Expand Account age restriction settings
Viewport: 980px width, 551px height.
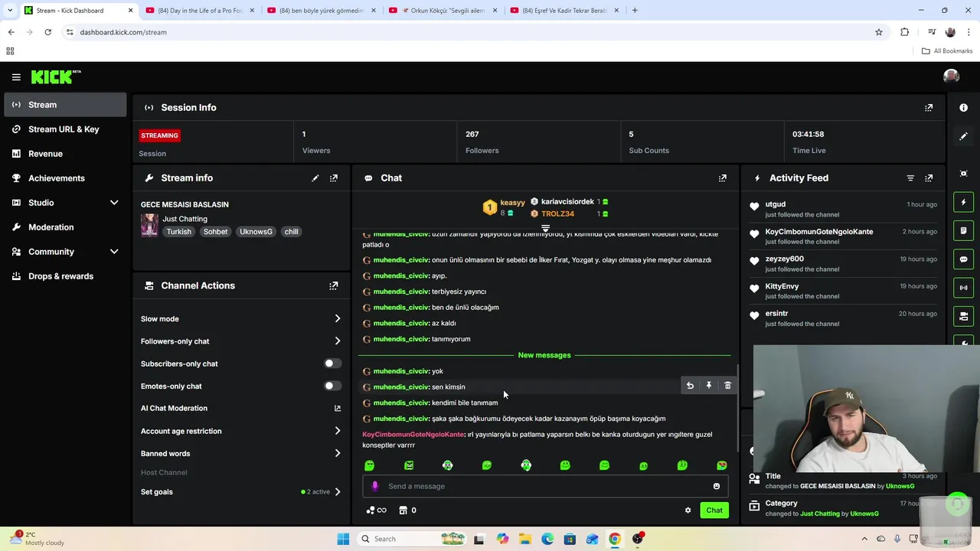338,431
